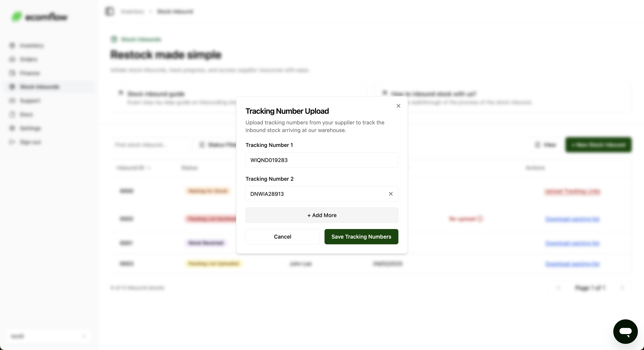Collapse the sidebar using the panel icon
Viewport: 644px width, 350px height.
click(109, 11)
